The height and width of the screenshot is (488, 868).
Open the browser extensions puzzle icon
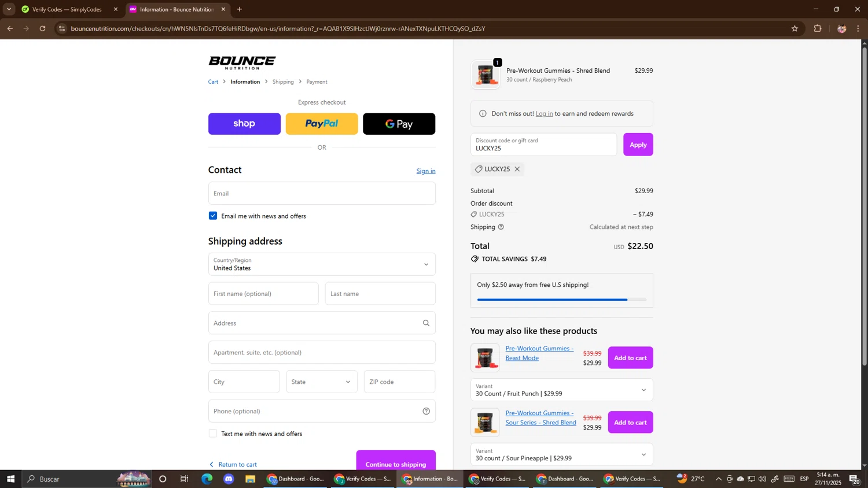[818, 28]
